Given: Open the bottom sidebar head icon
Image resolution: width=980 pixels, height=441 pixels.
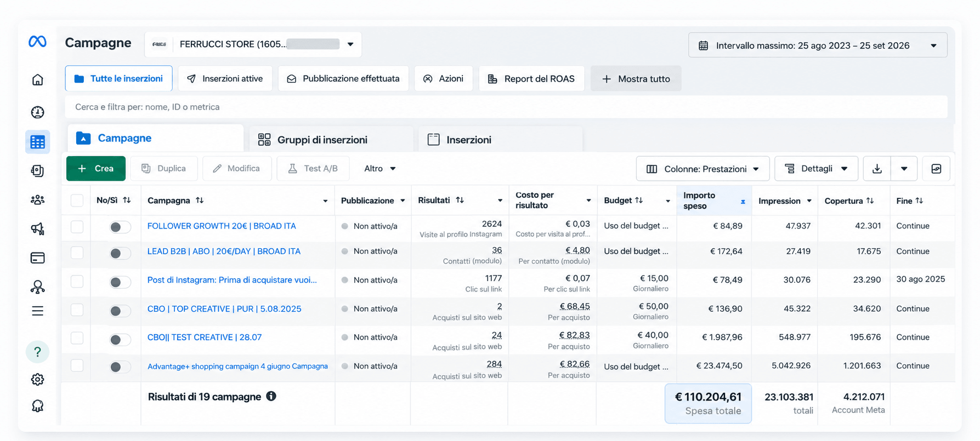Looking at the screenshot, I should (37, 406).
